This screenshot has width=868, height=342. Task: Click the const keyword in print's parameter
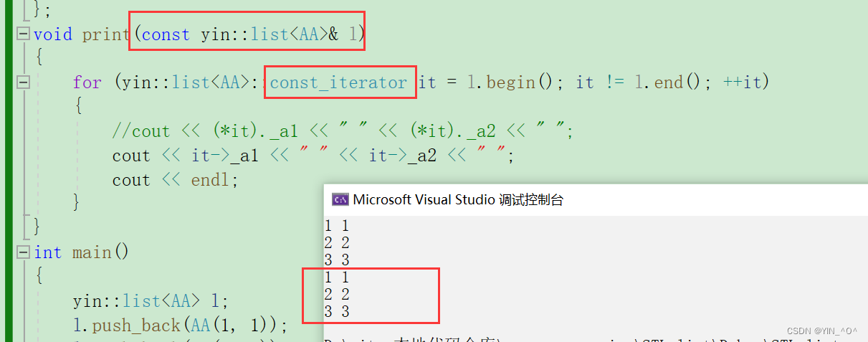coord(166,34)
